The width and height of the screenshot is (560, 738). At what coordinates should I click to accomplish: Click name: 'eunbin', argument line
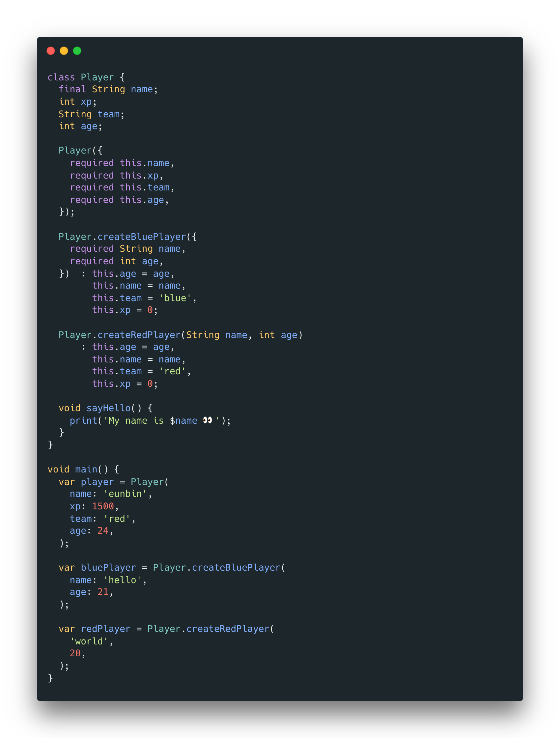(111, 494)
